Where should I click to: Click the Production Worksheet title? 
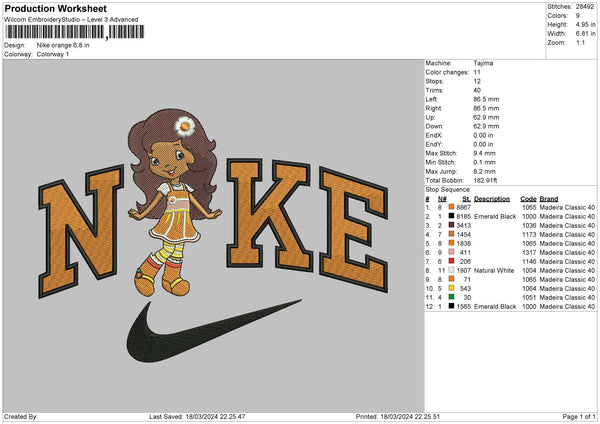point(55,8)
